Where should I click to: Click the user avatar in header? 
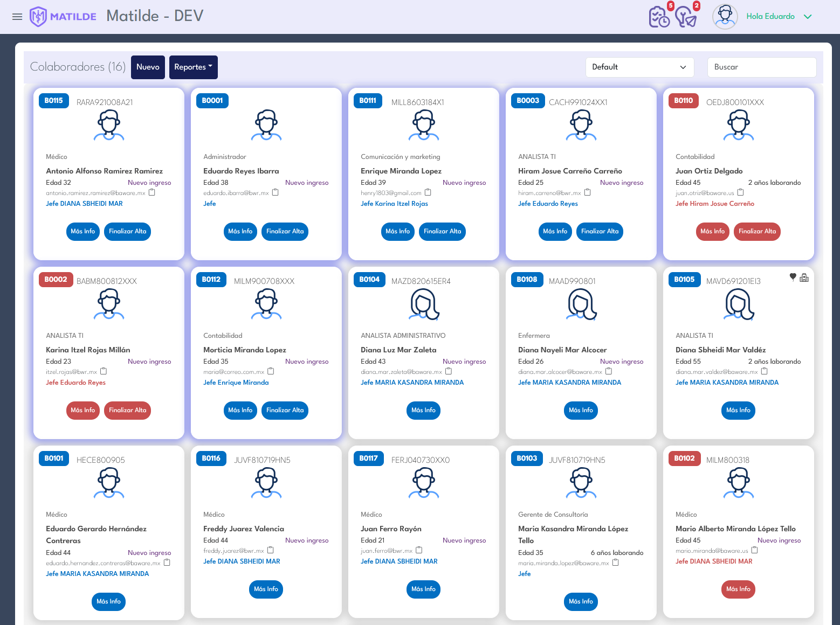point(725,17)
